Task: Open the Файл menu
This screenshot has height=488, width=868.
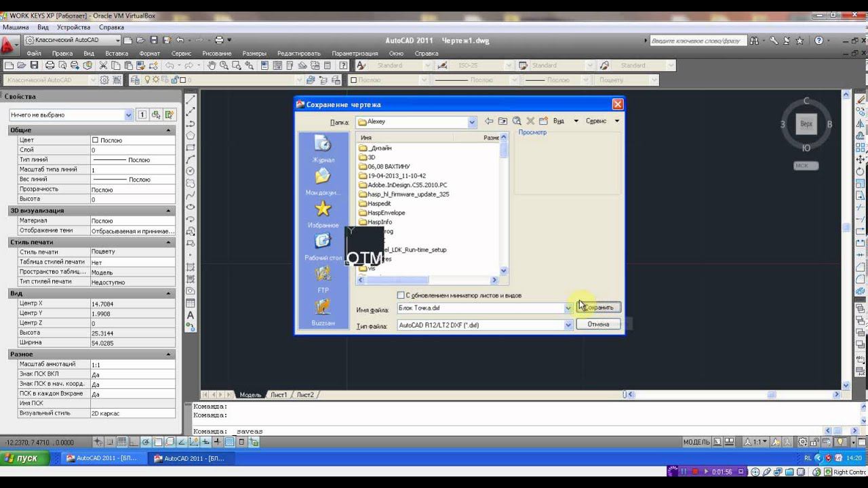Action: click(34, 54)
